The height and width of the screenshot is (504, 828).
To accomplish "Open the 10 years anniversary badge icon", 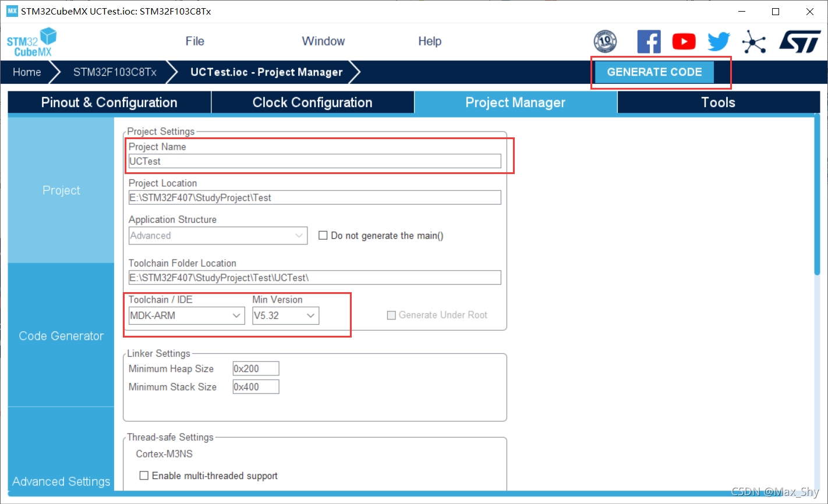I will [x=605, y=41].
